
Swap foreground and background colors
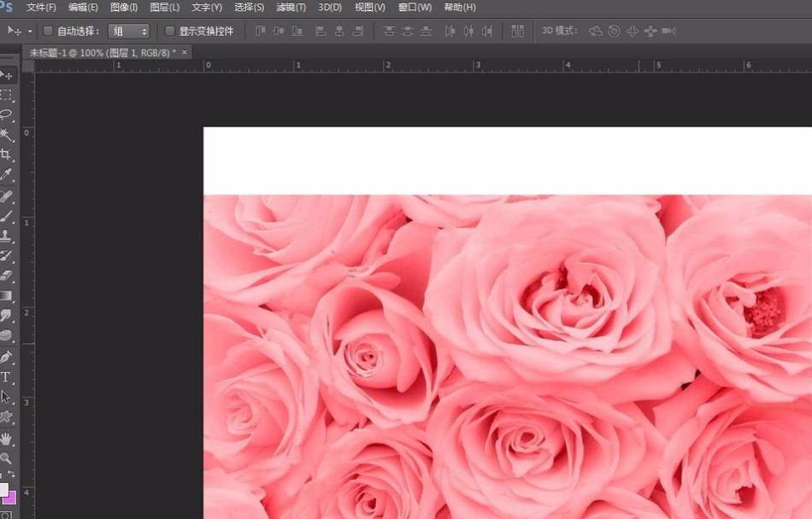(x=11, y=474)
